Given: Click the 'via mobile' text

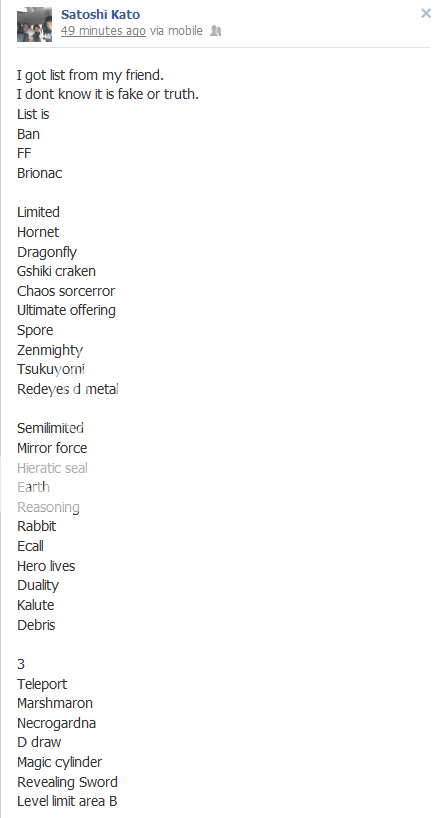Looking at the screenshot, I should click(176, 31).
